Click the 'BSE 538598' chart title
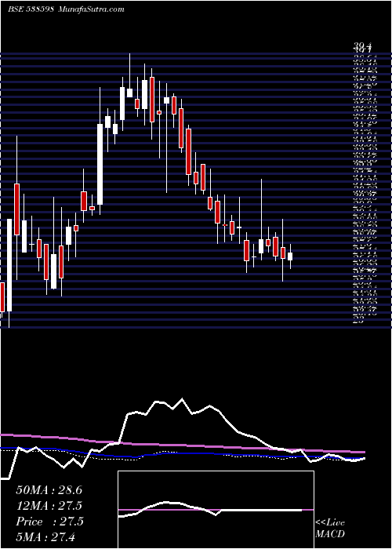392x549 pixels. 31,9
